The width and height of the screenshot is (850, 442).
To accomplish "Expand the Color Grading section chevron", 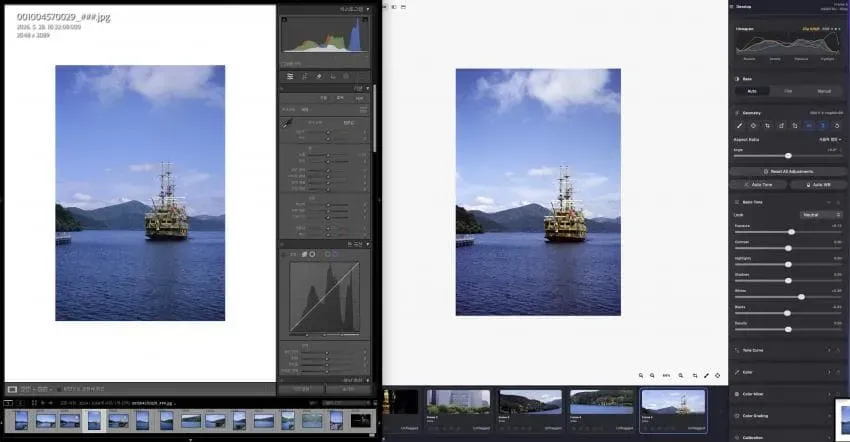I will (829, 416).
